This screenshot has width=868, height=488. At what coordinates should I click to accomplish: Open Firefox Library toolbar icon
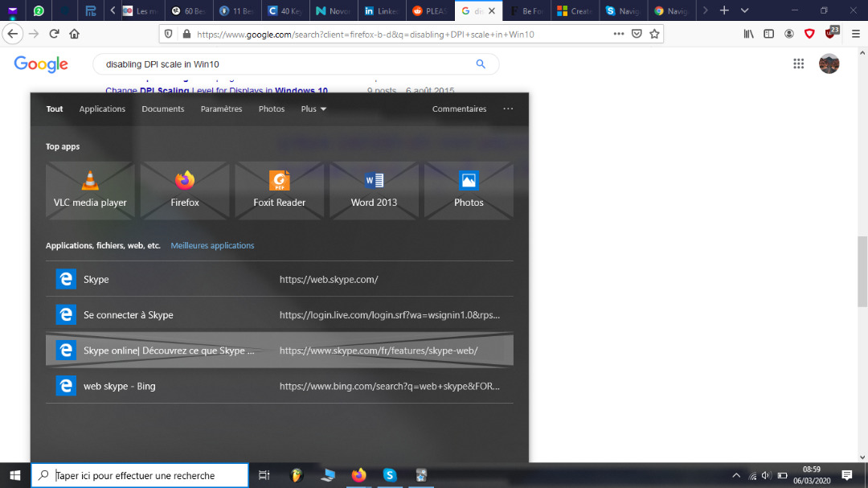[x=748, y=34]
